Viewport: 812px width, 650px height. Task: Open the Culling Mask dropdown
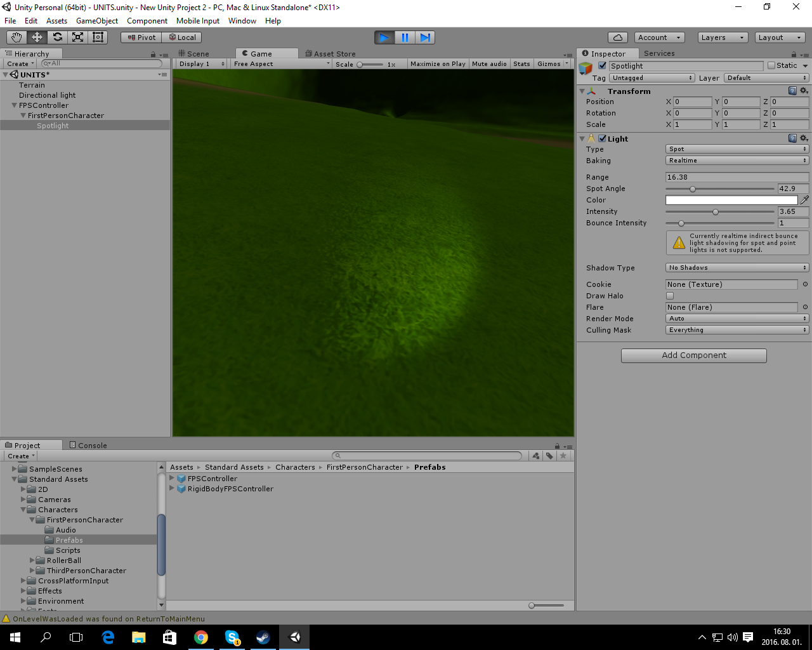click(737, 330)
